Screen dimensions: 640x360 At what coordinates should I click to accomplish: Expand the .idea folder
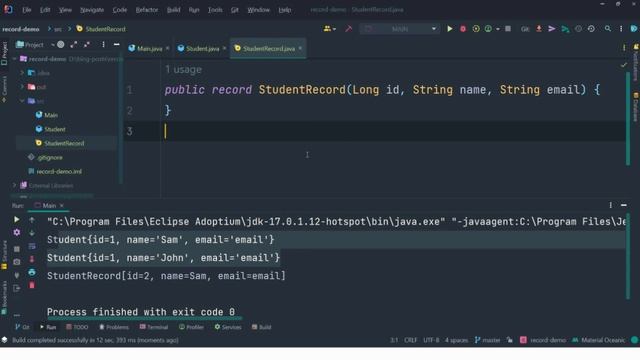click(22, 73)
